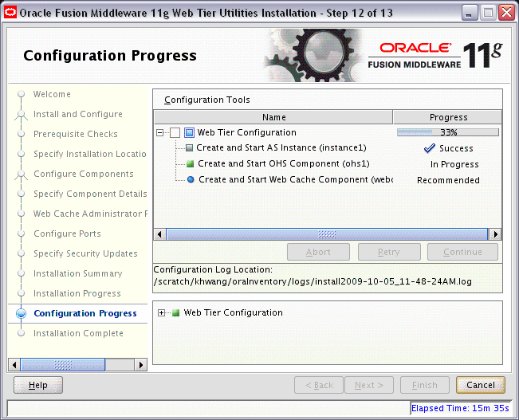The height and width of the screenshot is (420, 519).
Task: Maximize the installer window
Action: coord(488,14)
